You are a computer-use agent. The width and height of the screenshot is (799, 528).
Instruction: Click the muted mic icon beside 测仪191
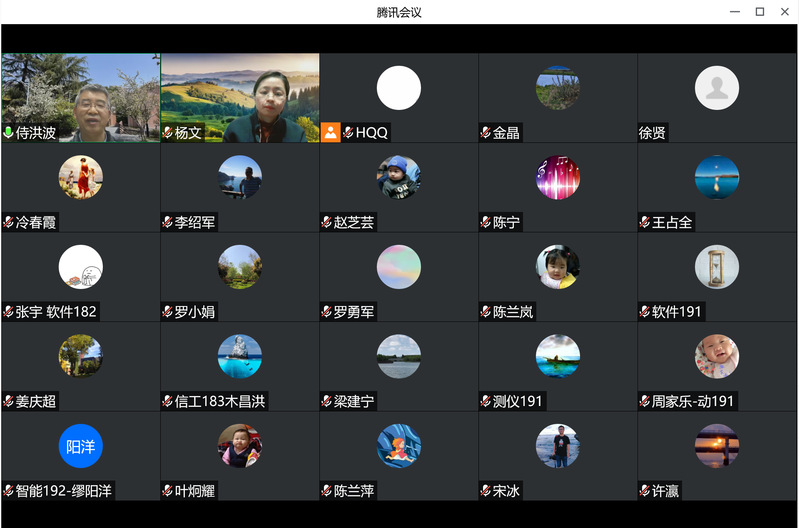[486, 401]
